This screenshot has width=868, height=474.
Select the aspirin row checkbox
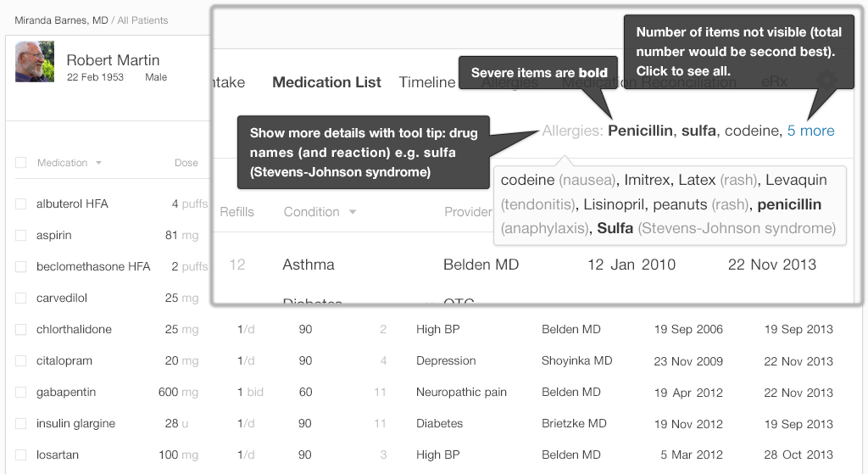pos(21,236)
